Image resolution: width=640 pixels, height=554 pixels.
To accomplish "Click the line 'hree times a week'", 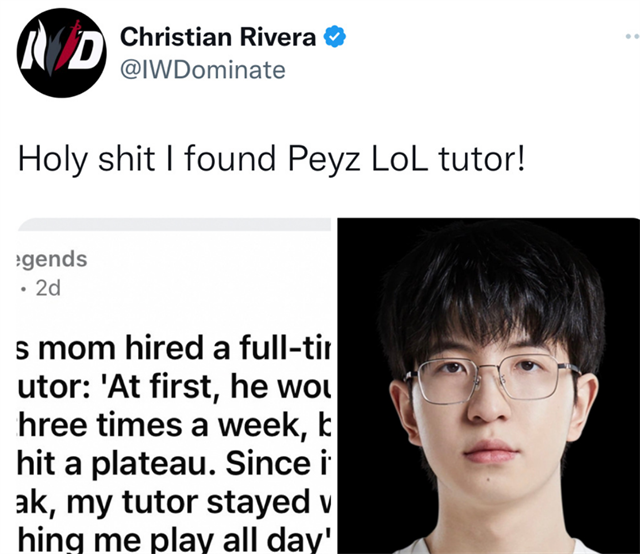I will tap(174, 425).
